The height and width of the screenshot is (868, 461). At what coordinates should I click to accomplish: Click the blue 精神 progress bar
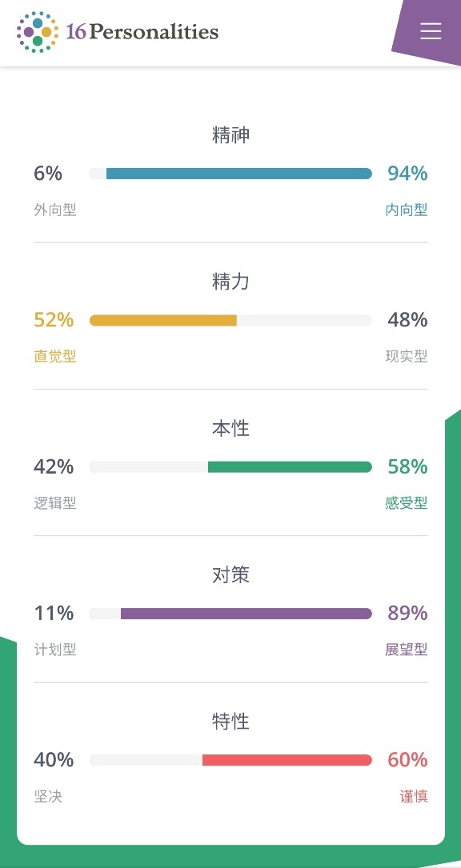(x=230, y=174)
